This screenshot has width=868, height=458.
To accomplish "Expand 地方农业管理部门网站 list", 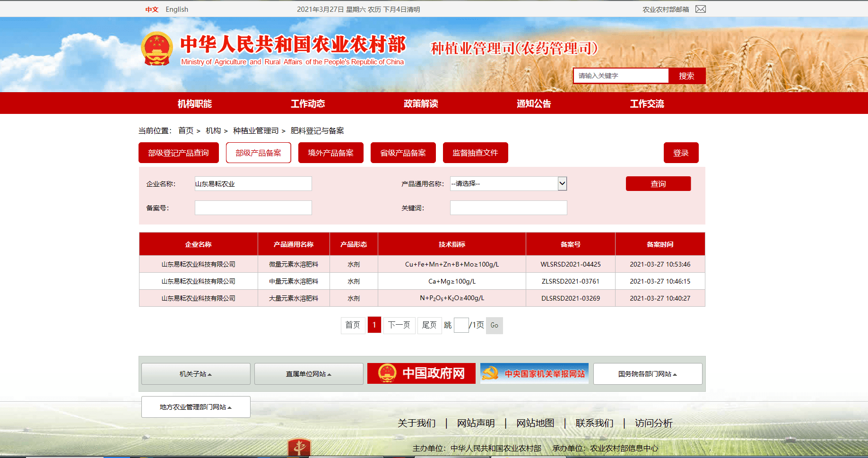I will [x=196, y=407].
